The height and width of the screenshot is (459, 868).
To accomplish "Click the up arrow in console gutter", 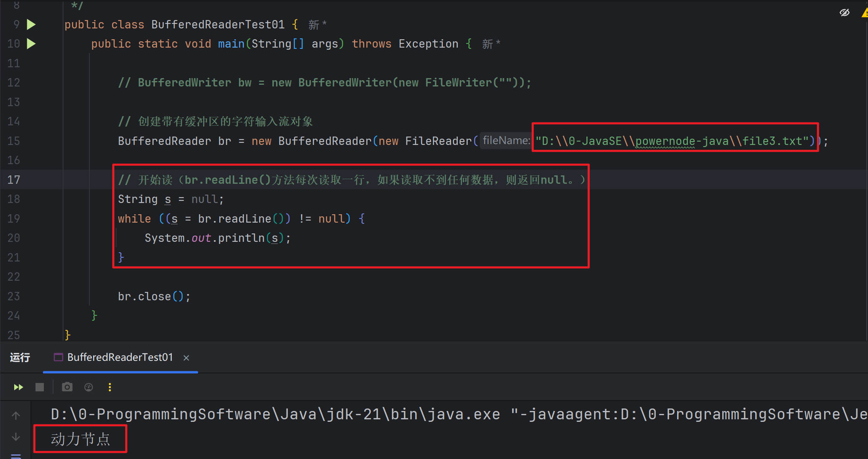I will click(16, 416).
